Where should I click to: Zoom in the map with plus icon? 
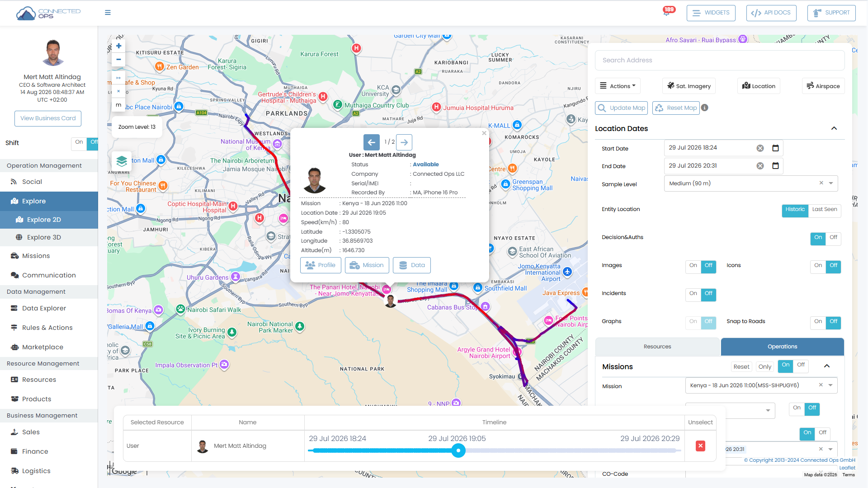(118, 46)
